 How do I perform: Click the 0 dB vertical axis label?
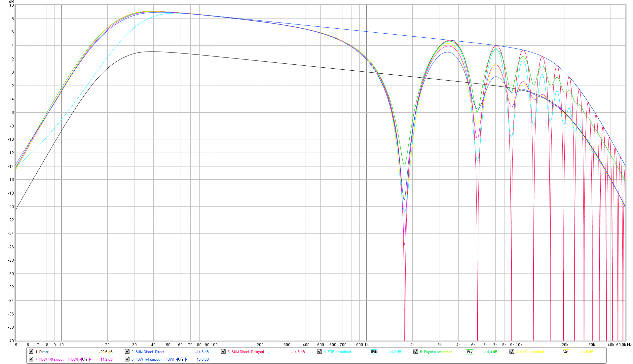tap(13, 72)
